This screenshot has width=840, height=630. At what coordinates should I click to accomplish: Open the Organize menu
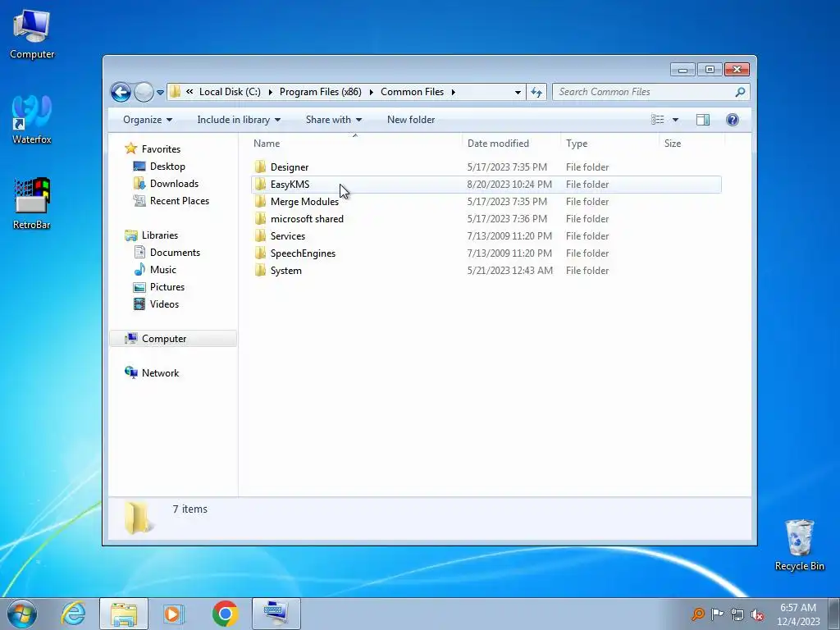coord(148,120)
